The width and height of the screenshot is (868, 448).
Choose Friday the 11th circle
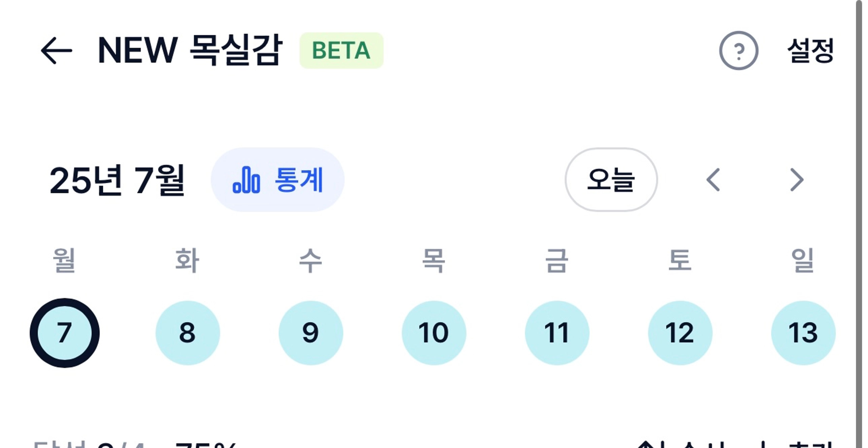click(557, 333)
